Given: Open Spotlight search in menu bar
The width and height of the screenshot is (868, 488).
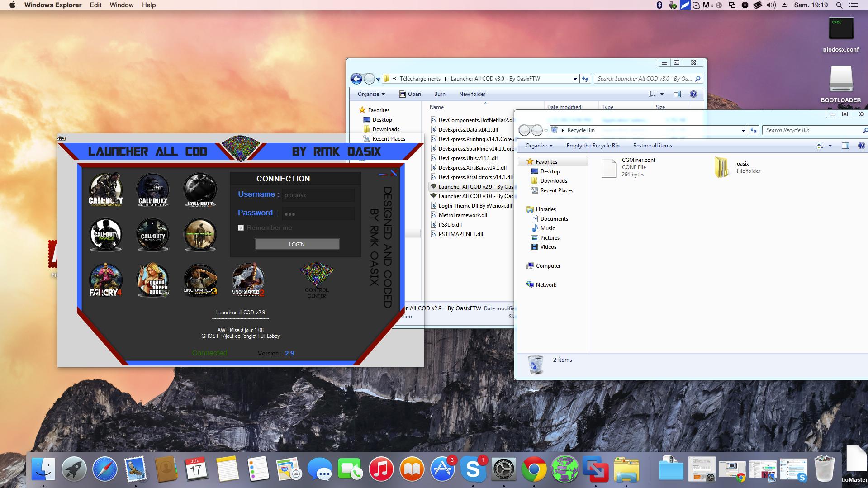Looking at the screenshot, I should 839,5.
